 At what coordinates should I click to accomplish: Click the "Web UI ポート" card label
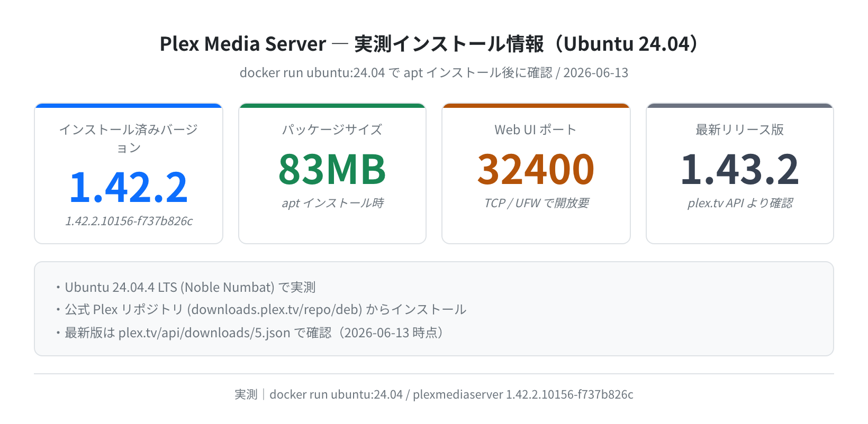tap(536, 130)
